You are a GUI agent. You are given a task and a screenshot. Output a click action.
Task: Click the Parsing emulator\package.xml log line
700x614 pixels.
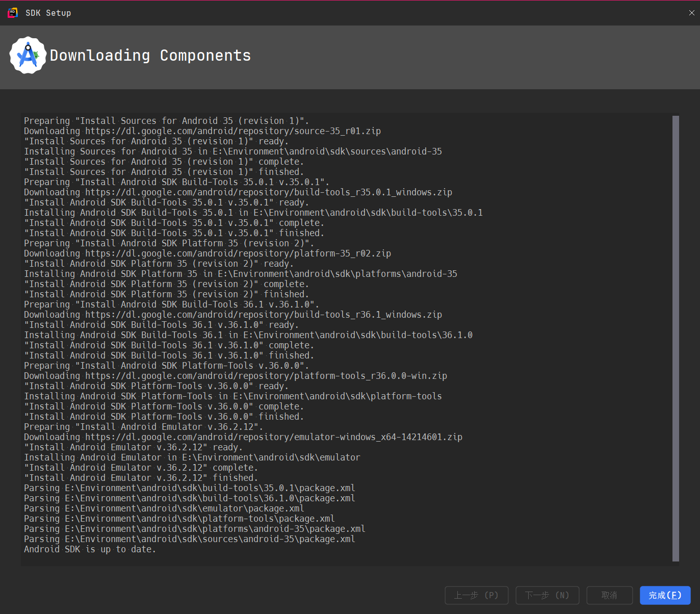tap(164, 508)
